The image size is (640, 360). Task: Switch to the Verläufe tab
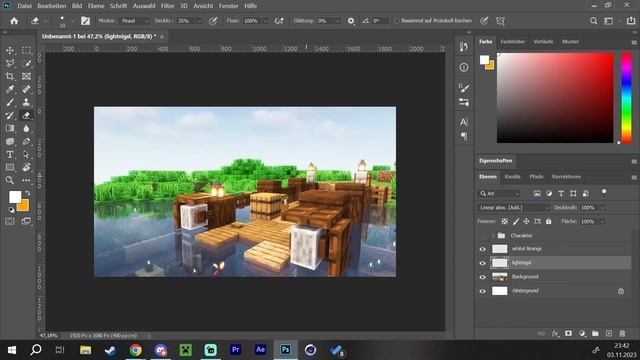[x=543, y=42]
